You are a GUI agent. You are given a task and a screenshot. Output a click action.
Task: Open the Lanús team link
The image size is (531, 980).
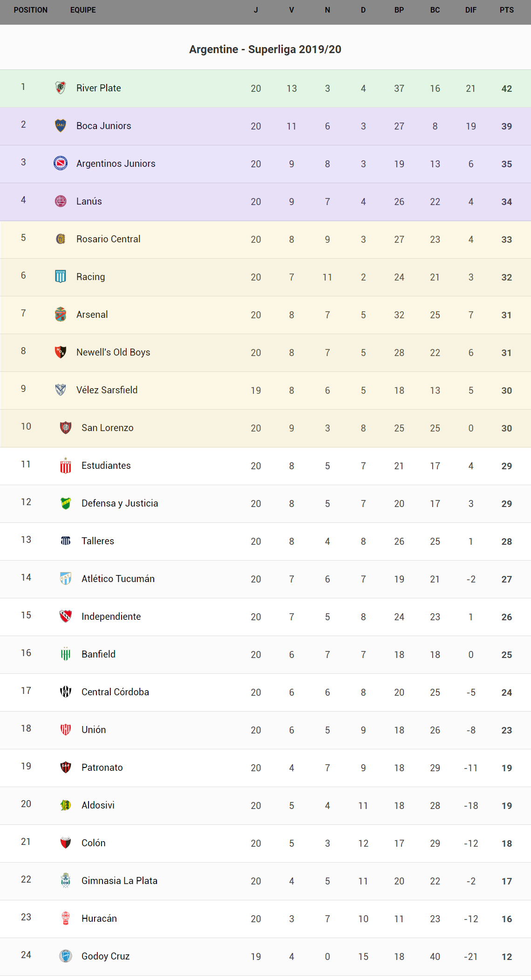coord(89,201)
